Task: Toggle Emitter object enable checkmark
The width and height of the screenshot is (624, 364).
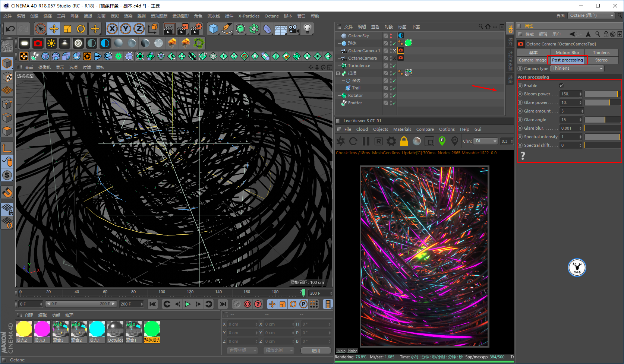Action: 394,103
